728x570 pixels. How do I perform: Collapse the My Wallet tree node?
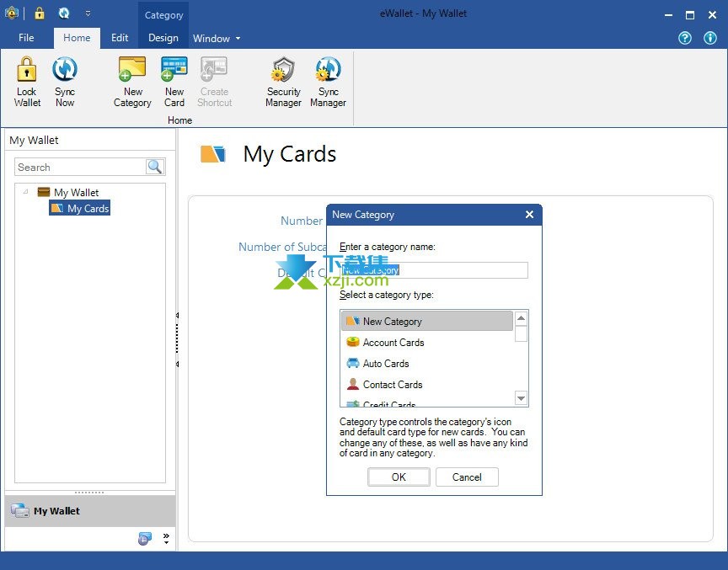[25, 192]
